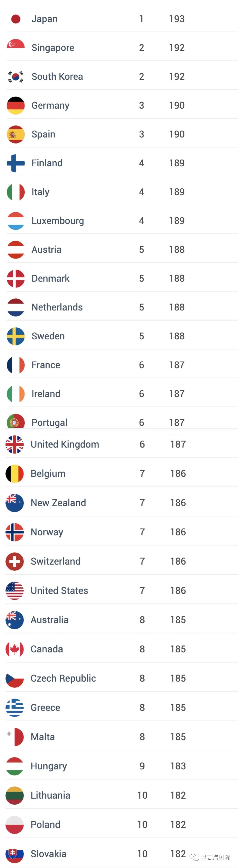238x868 pixels.
Task: Click the Japan flag icon
Action: click(x=15, y=19)
